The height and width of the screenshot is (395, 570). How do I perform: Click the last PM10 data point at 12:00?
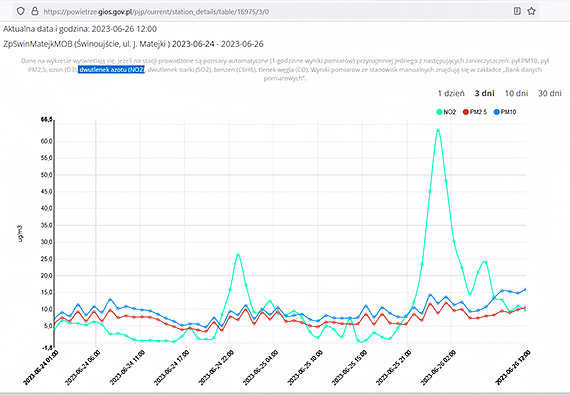525,290
